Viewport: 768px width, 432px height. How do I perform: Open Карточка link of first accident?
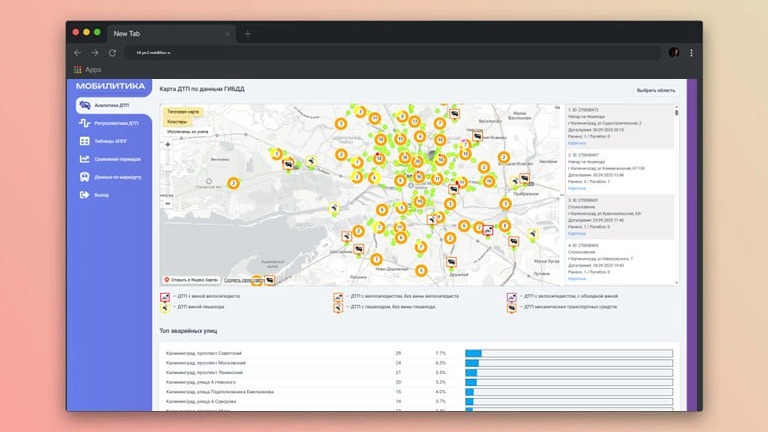coord(577,144)
